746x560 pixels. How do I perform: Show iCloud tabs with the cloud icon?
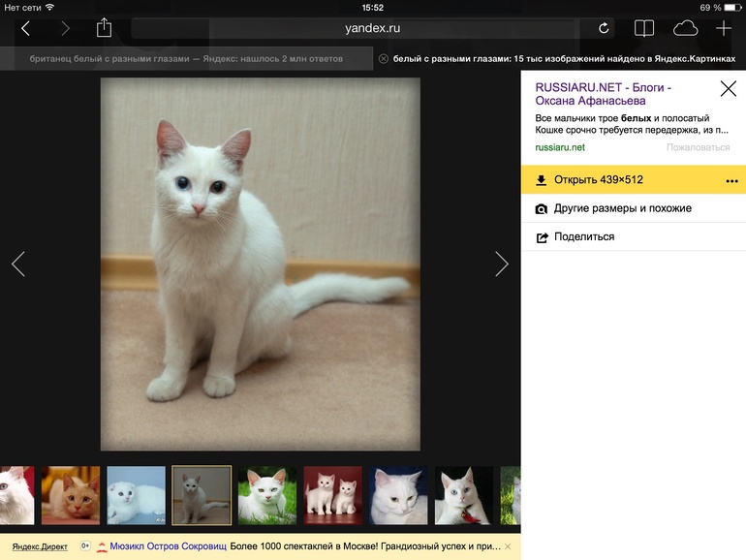coord(685,29)
